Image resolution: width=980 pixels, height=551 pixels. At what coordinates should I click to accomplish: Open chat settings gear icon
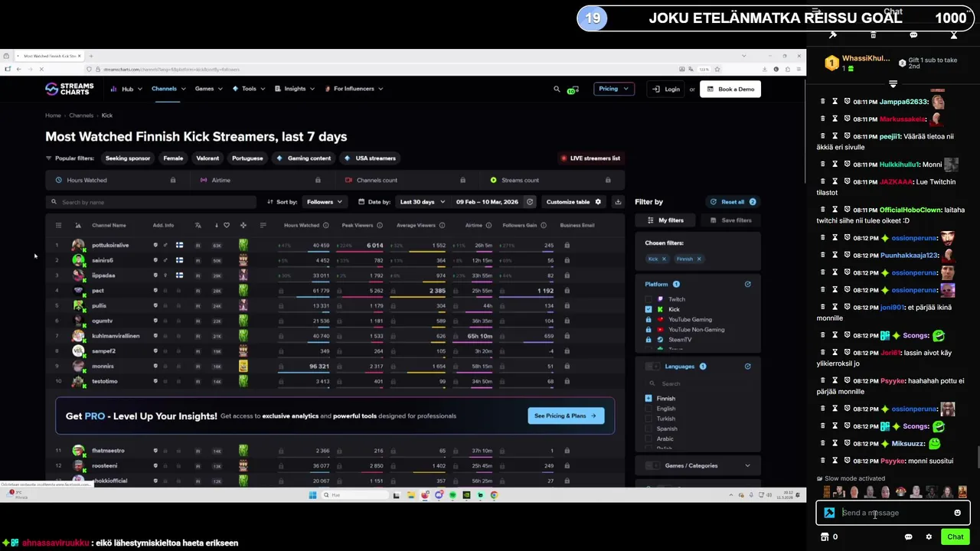[x=929, y=536]
